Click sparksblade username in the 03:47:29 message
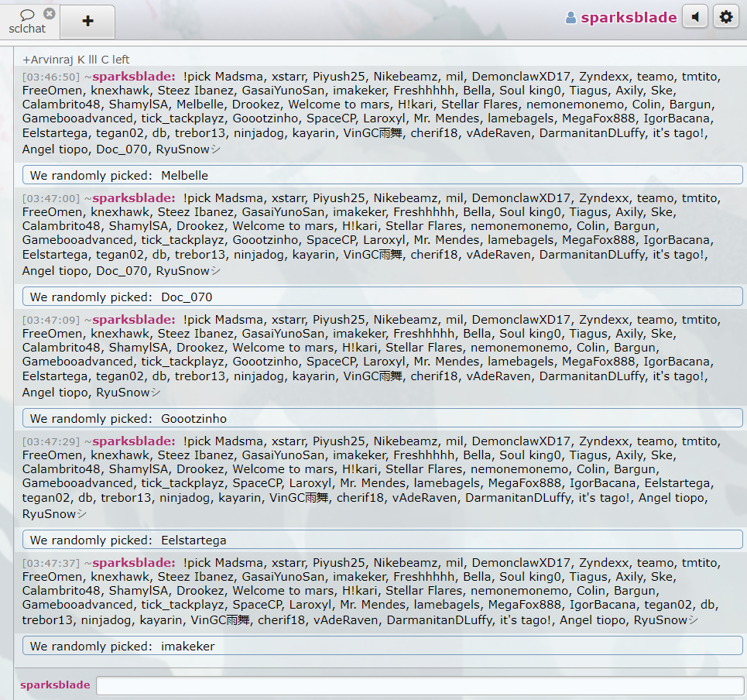The image size is (747, 700). (133, 441)
